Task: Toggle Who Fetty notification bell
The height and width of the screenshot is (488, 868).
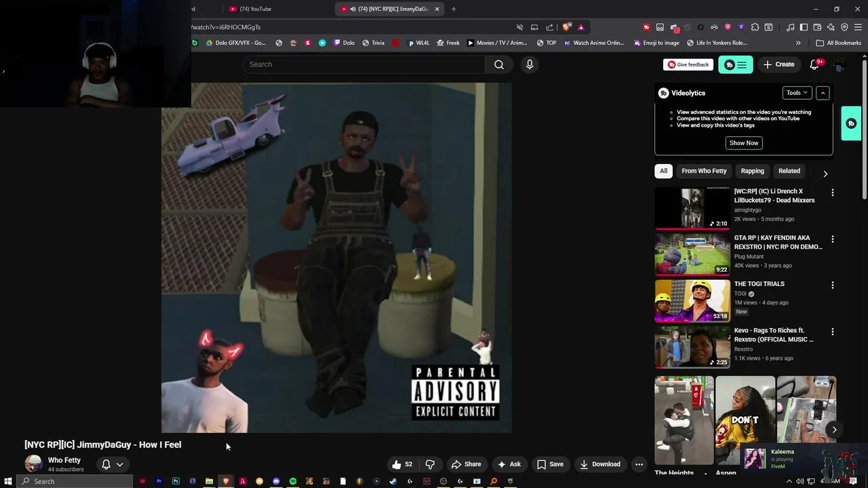Action: [x=106, y=464]
